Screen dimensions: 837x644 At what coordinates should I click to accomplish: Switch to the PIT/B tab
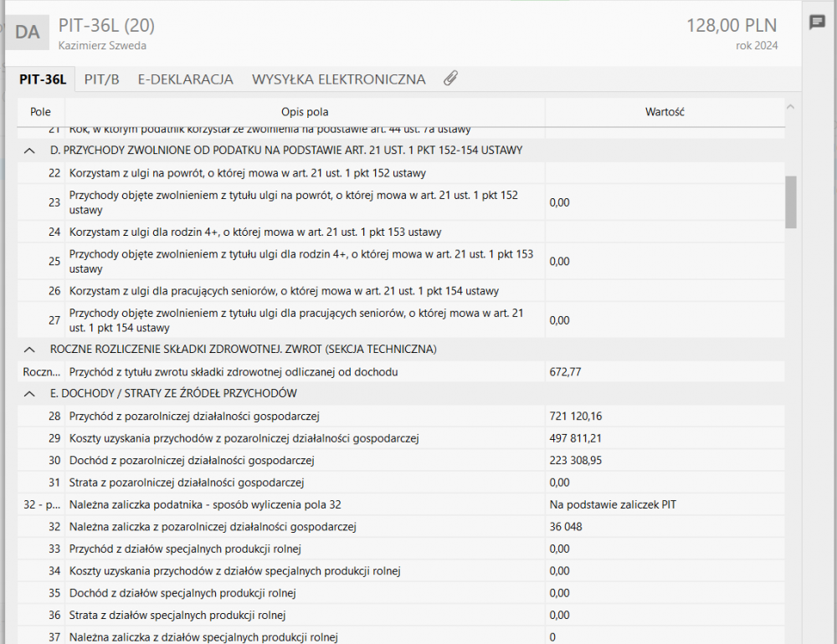tap(101, 79)
